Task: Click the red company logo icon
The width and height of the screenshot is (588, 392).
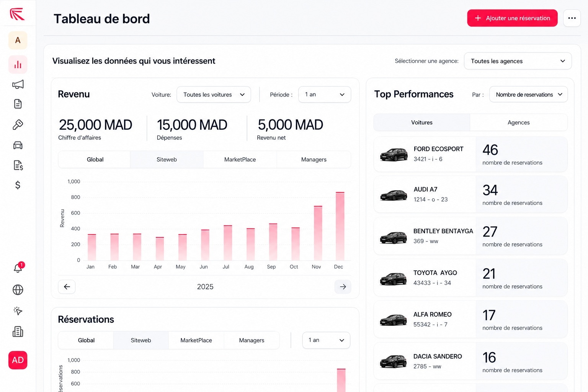Action: click(x=17, y=14)
